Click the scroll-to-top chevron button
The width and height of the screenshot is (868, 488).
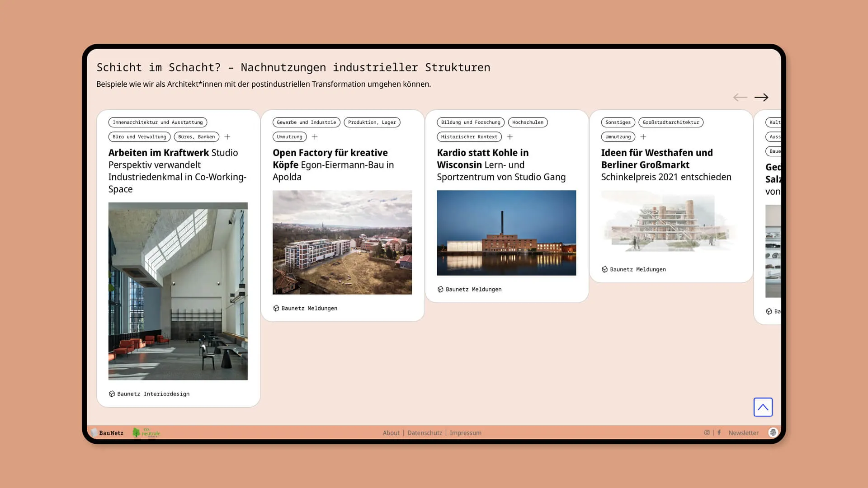[763, 407]
